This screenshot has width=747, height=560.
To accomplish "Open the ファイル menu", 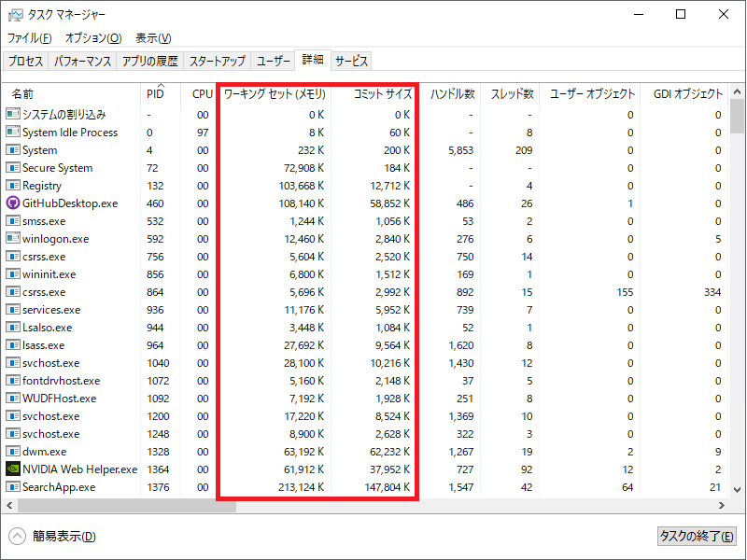I will pos(29,37).
